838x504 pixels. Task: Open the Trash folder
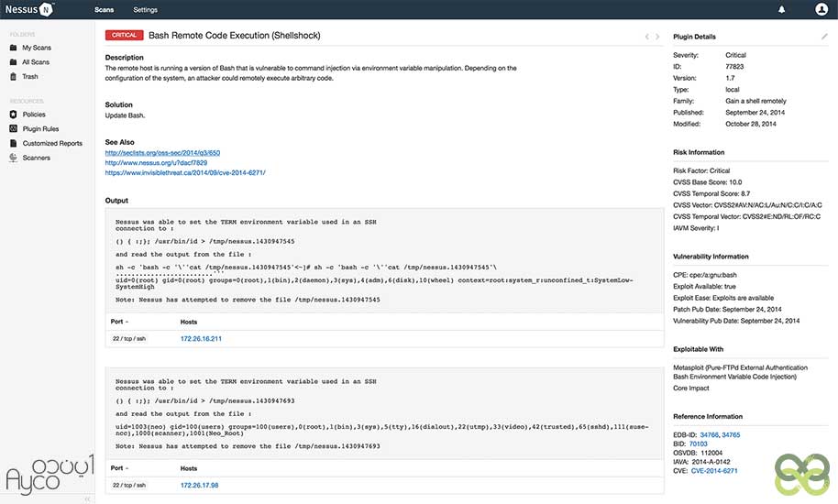[x=30, y=77]
